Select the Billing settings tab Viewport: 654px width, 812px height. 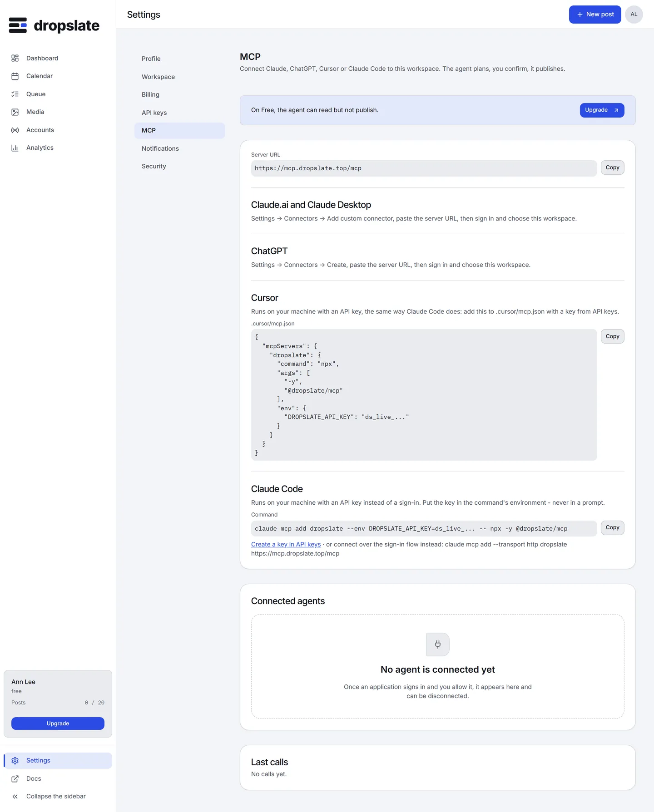[x=180, y=94]
